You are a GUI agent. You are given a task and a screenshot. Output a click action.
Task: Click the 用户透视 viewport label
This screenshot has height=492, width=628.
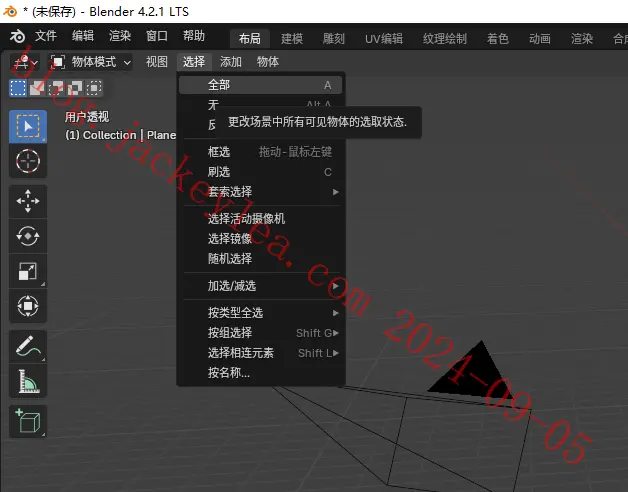click(87, 117)
